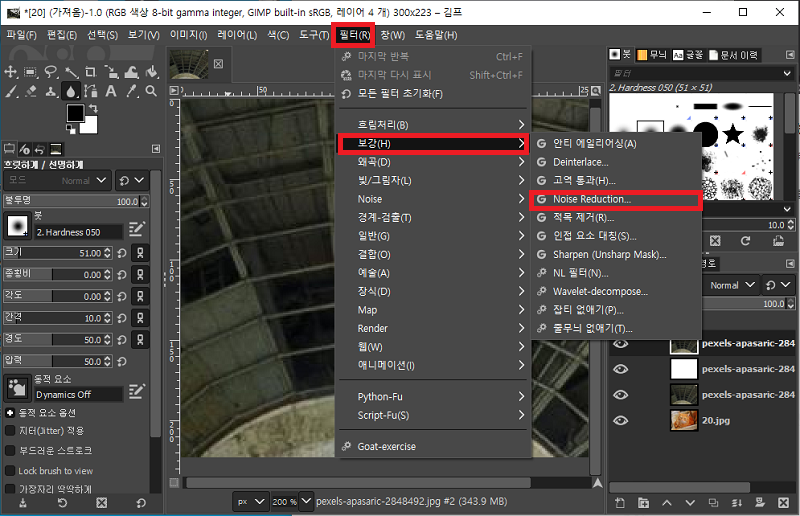Viewport: 800px width, 516px height.
Task: Select the Paintbrush tool
Action: click(11, 91)
